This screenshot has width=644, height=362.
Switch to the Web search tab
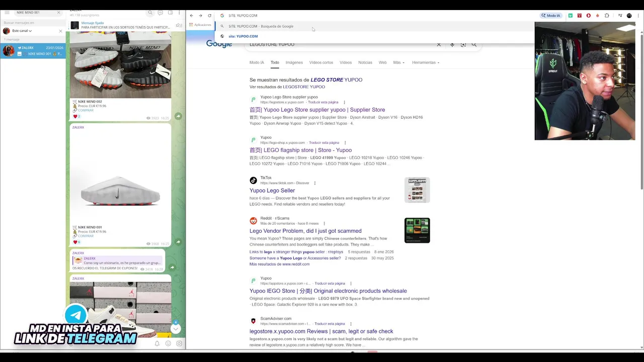tap(383, 62)
